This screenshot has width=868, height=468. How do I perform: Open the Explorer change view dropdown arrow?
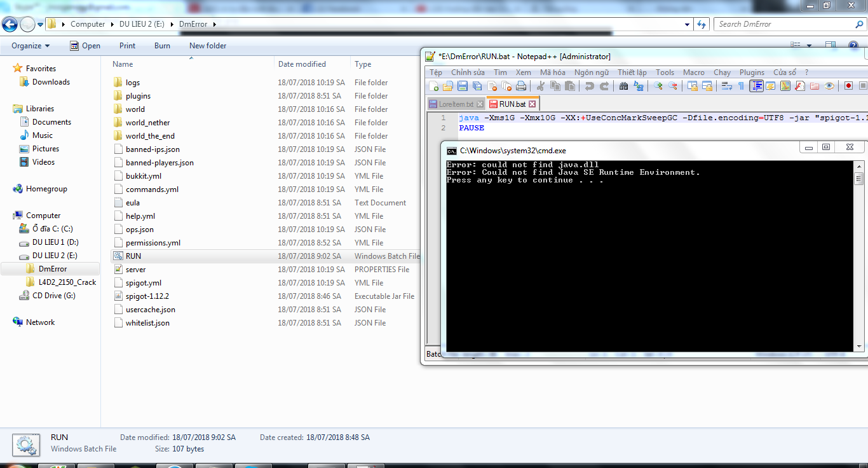coord(809,46)
